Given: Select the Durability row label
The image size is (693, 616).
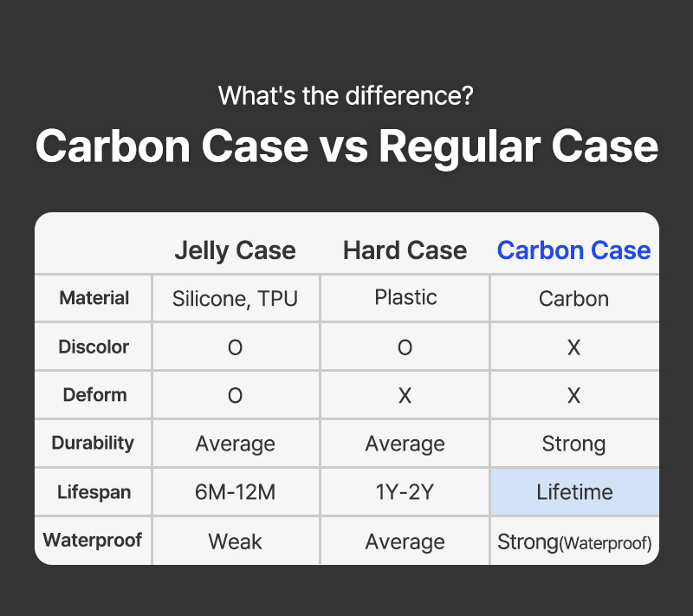Looking at the screenshot, I should (94, 444).
